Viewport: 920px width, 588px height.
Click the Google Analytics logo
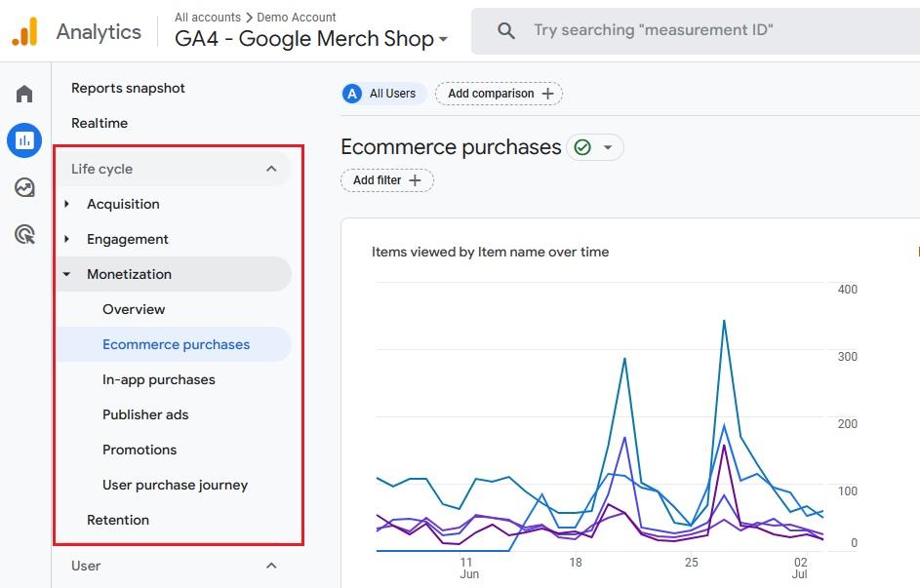pyautogui.click(x=23, y=30)
